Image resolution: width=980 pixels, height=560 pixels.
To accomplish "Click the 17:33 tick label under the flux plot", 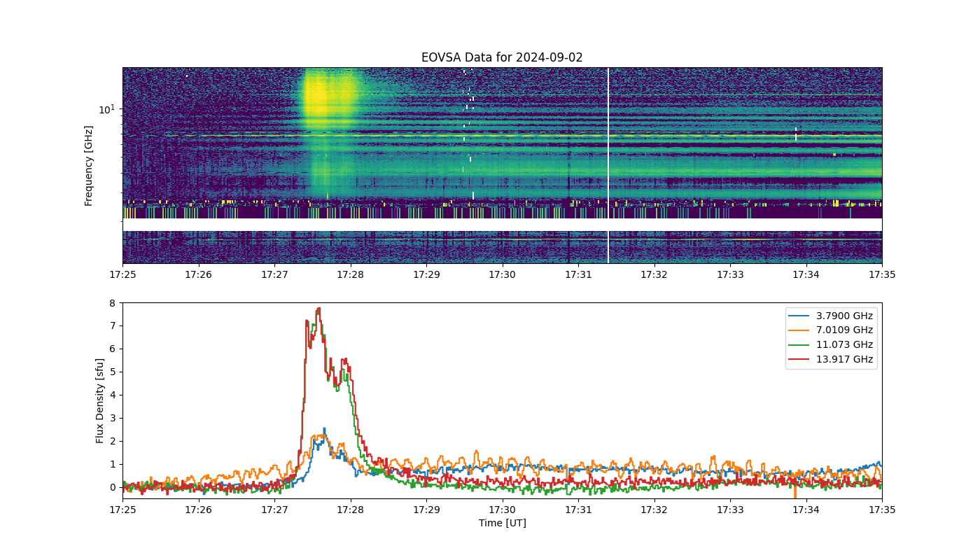I will (x=730, y=510).
